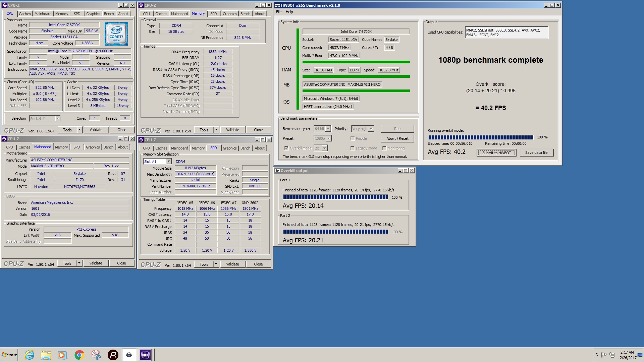Click Tools button in CPU-Z Mainboard window
This screenshot has height=362, width=644.
[67, 263]
